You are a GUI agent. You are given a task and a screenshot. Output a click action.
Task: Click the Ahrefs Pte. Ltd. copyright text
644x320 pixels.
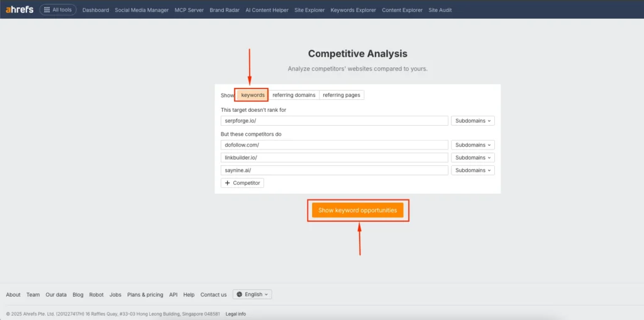(113, 314)
